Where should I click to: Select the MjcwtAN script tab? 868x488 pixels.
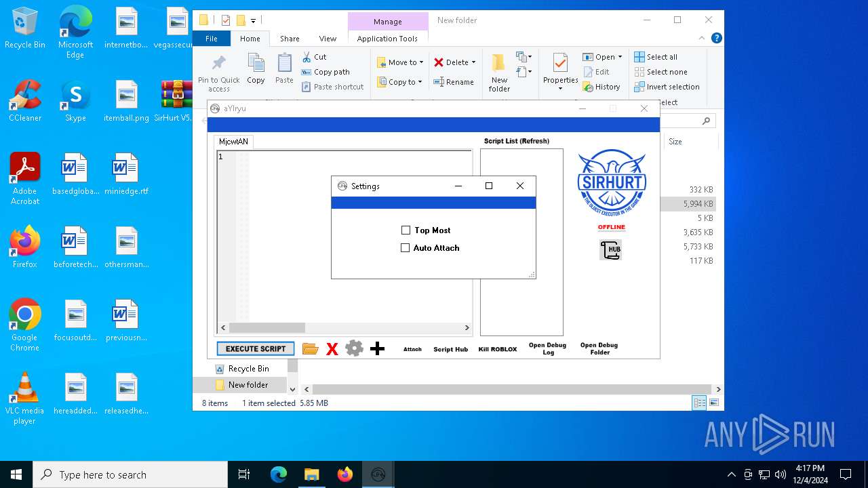[x=233, y=142]
